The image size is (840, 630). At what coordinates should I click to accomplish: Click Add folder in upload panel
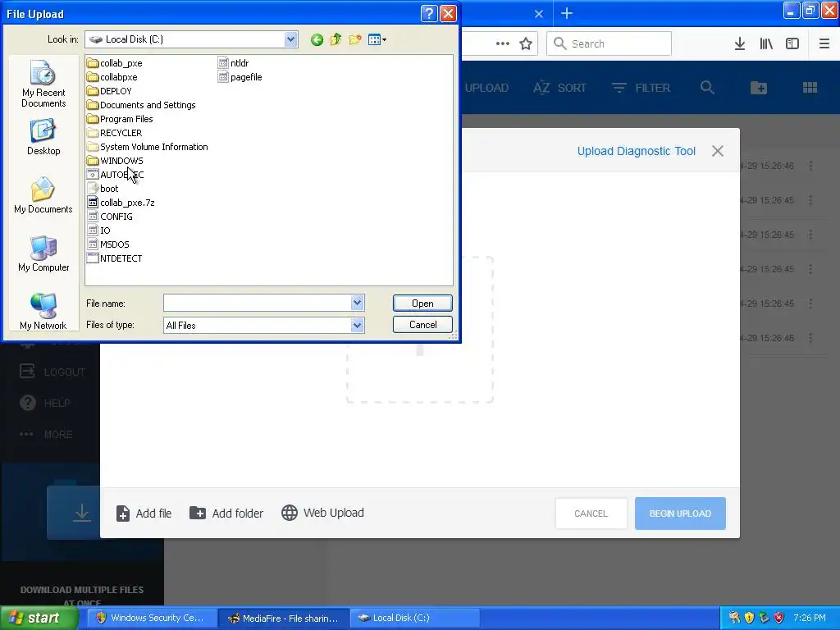pyautogui.click(x=226, y=514)
